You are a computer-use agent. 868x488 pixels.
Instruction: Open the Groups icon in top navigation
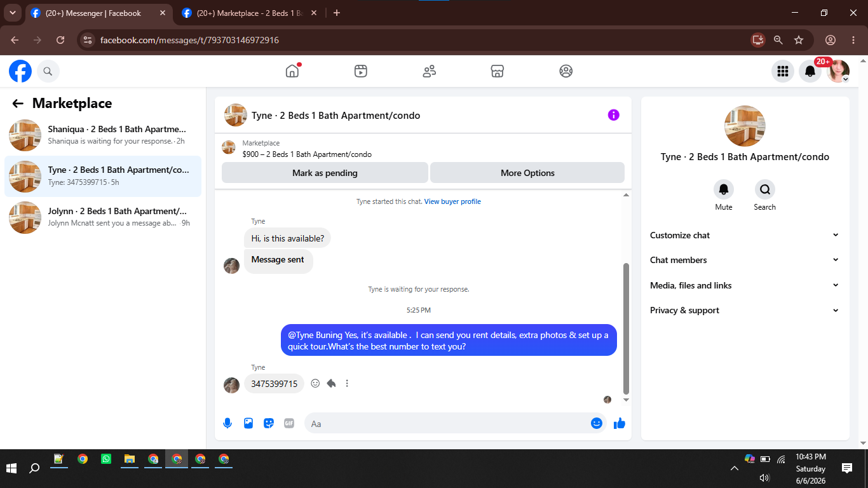click(x=566, y=71)
